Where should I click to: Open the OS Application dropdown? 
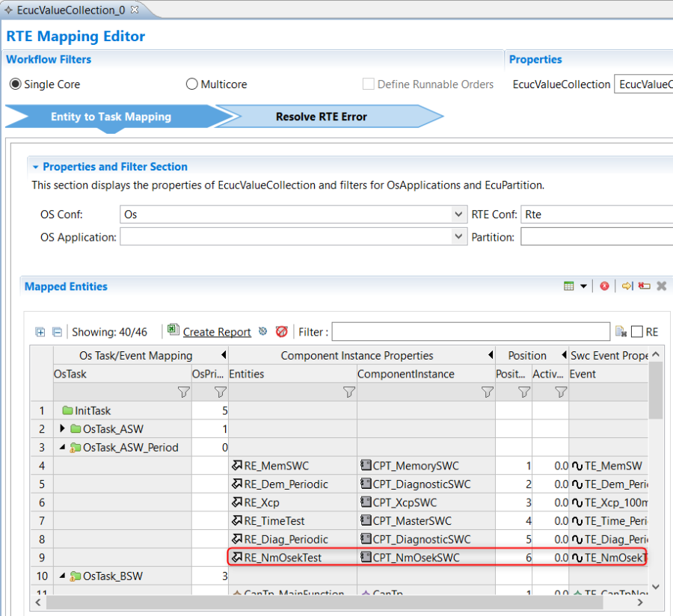click(458, 236)
